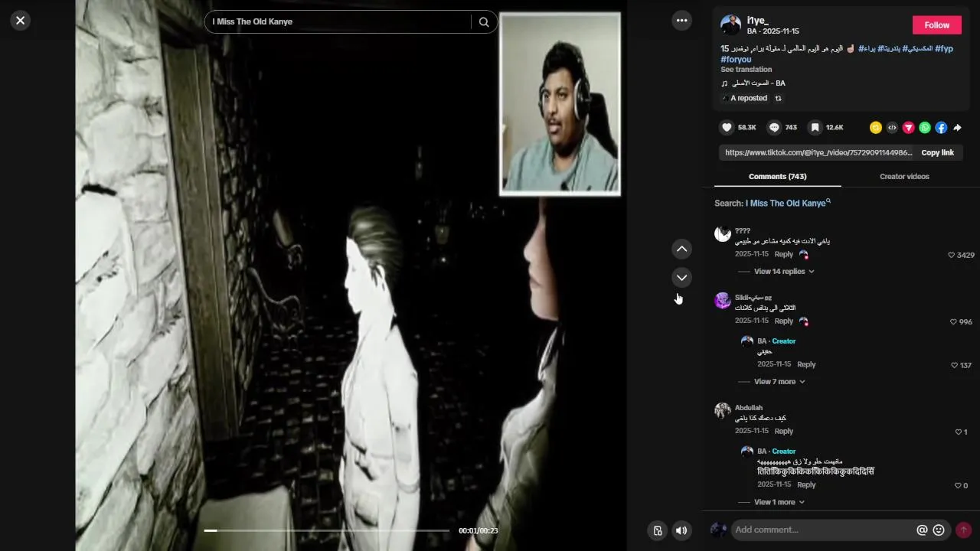The width and height of the screenshot is (980, 551).
Task: Click the ???? commenter avatar
Action: 723,234
